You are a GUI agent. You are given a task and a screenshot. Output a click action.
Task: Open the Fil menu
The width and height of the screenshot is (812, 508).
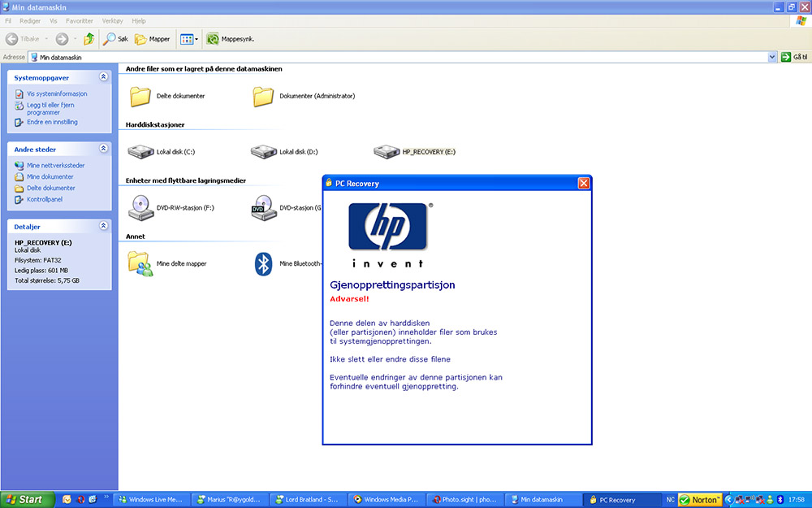click(8, 21)
